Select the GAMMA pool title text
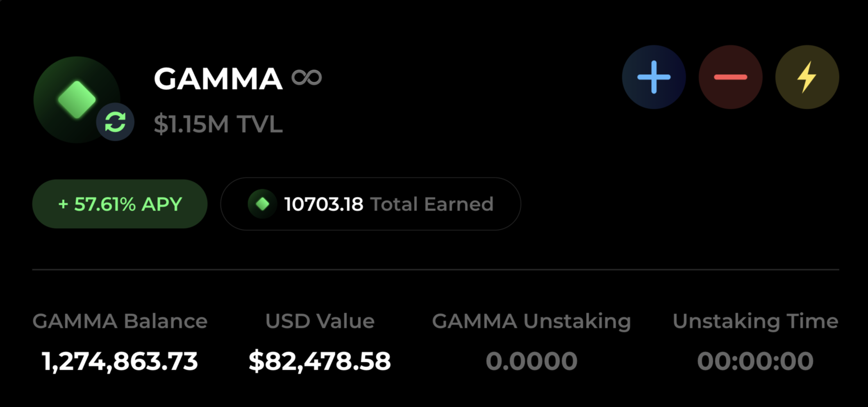The height and width of the screenshot is (407, 868). [218, 78]
